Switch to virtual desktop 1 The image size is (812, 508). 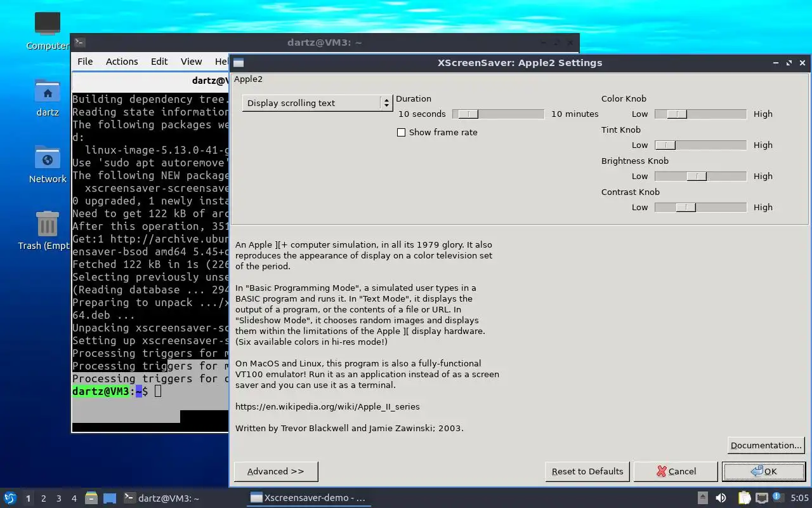coord(28,498)
